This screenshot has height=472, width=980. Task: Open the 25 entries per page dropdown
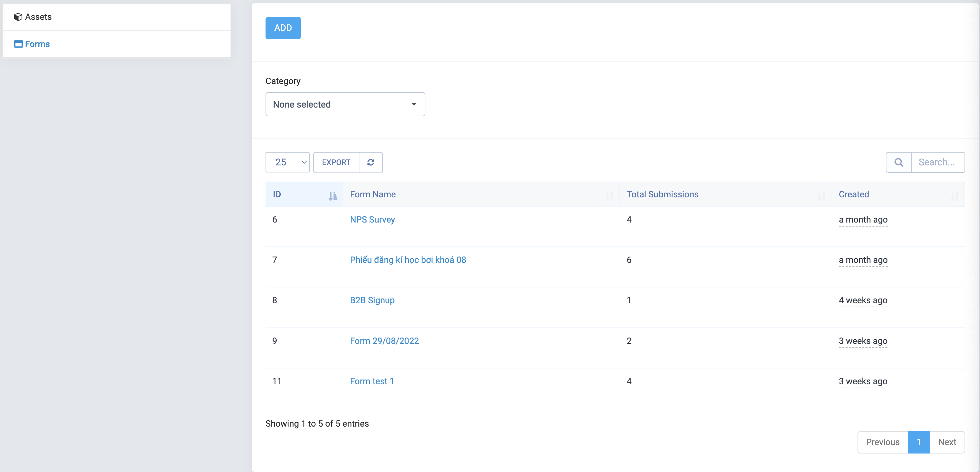[x=287, y=162]
